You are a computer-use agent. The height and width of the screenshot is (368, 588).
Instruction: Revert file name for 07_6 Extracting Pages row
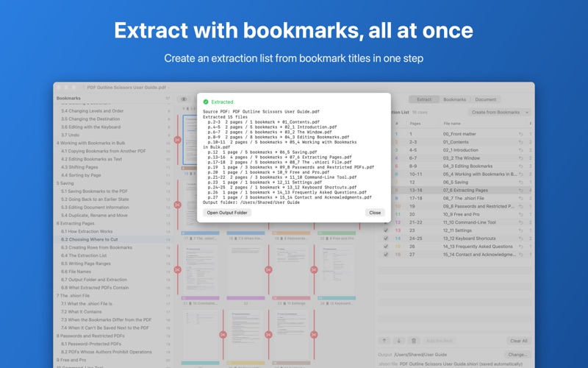521,191
